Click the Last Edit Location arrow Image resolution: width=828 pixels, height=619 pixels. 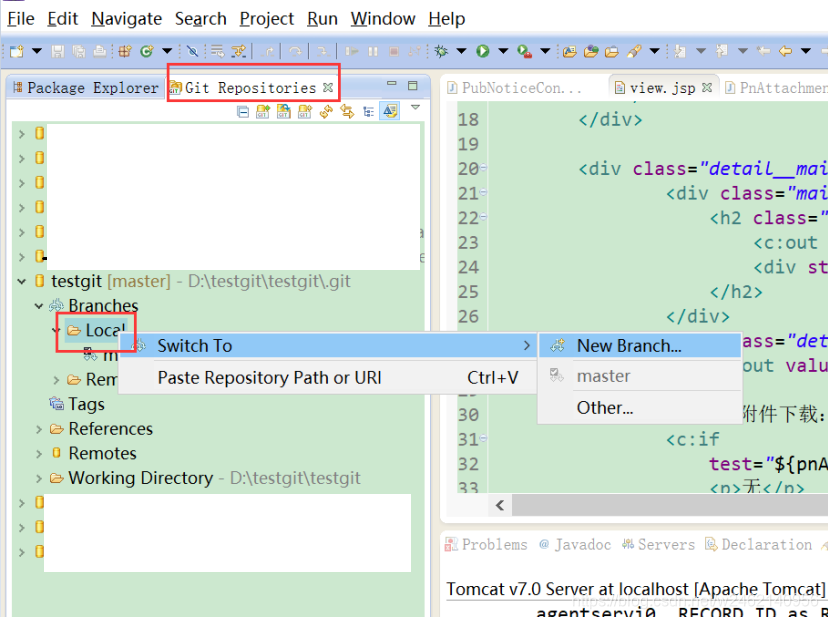[x=764, y=51]
